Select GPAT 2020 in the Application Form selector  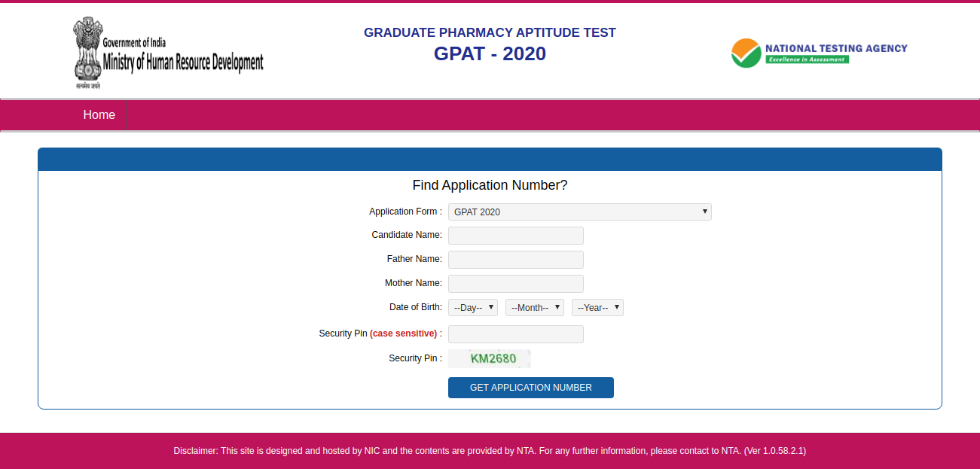click(579, 212)
